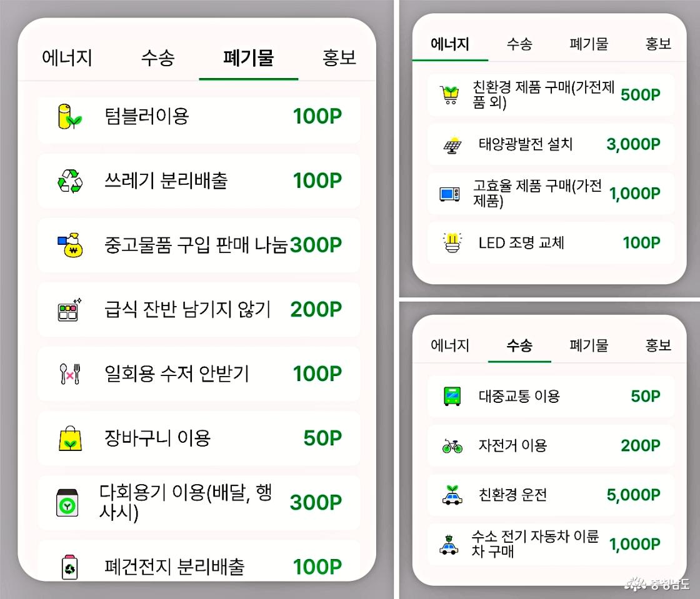Screen dimensions: 700x599
Task: Tap the money bag icon beside 중고물품 구입 판매 나눔
Action: click(x=70, y=245)
